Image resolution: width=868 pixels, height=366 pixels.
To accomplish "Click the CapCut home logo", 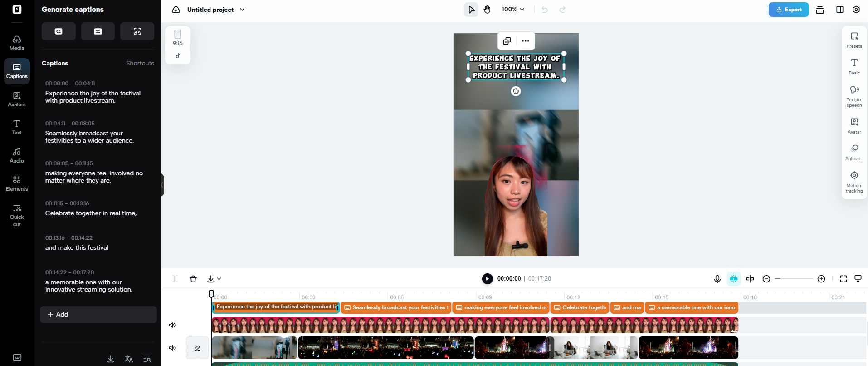I will point(17,10).
